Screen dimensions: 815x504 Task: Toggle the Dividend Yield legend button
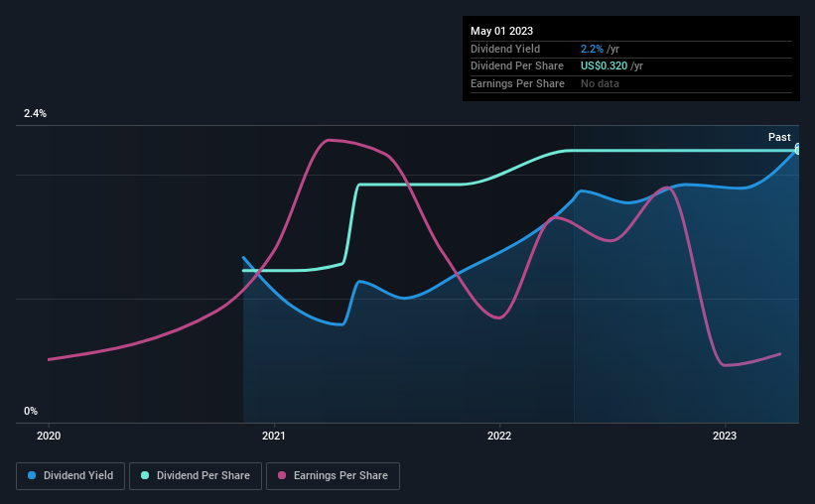point(70,475)
